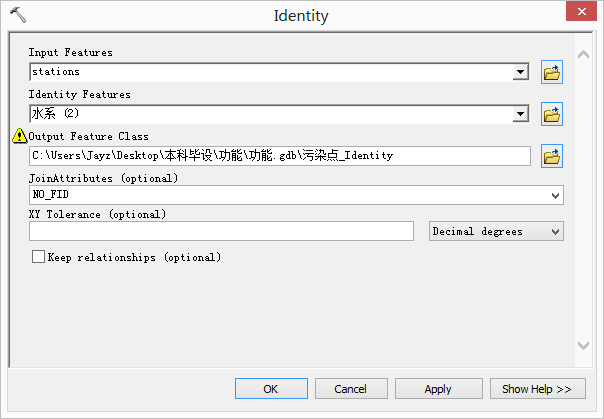This screenshot has width=604, height=419.
Task: Click the hammer tool icon in title bar
Action: 17,16
